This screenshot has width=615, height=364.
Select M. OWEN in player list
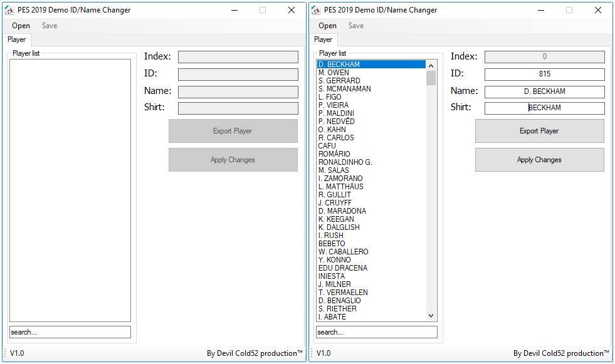pyautogui.click(x=371, y=73)
